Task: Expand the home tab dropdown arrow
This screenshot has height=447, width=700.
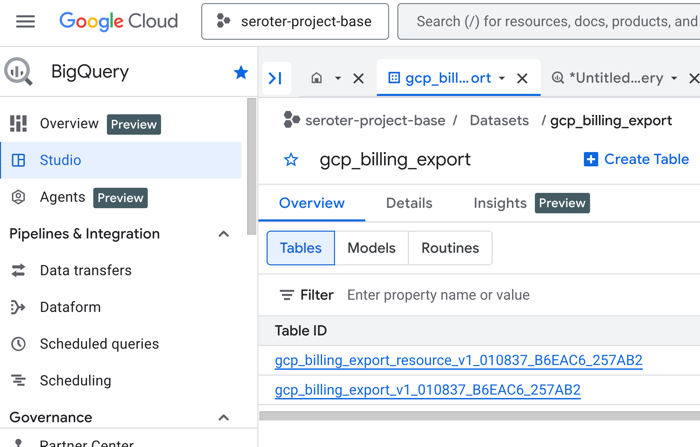Action: (x=338, y=78)
